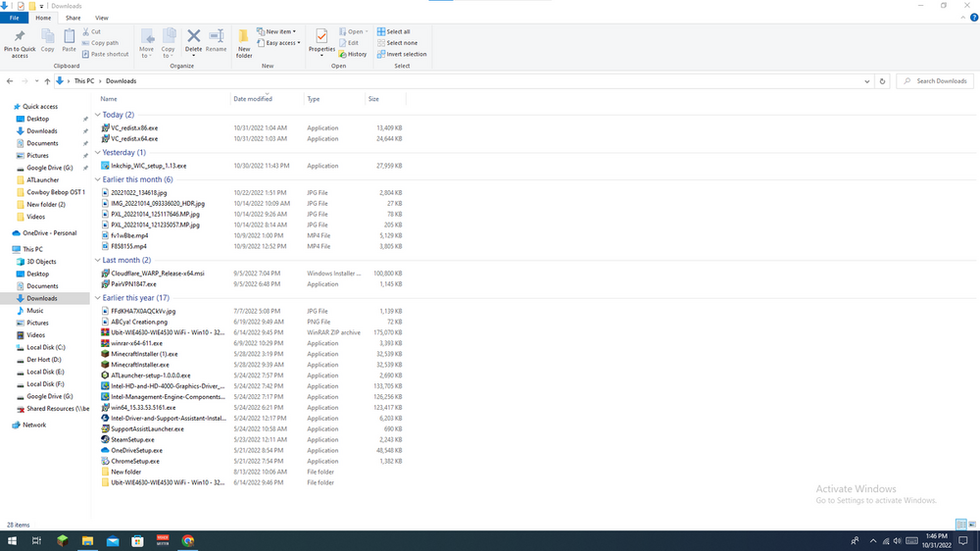980x551 pixels.
Task: Open Microsoft Store from taskbar
Action: point(137,541)
